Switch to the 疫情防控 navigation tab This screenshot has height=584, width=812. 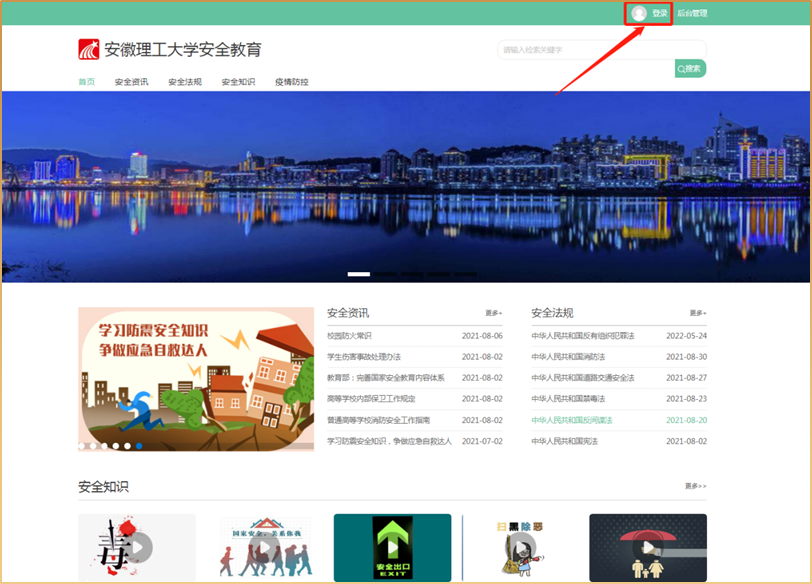point(291,82)
